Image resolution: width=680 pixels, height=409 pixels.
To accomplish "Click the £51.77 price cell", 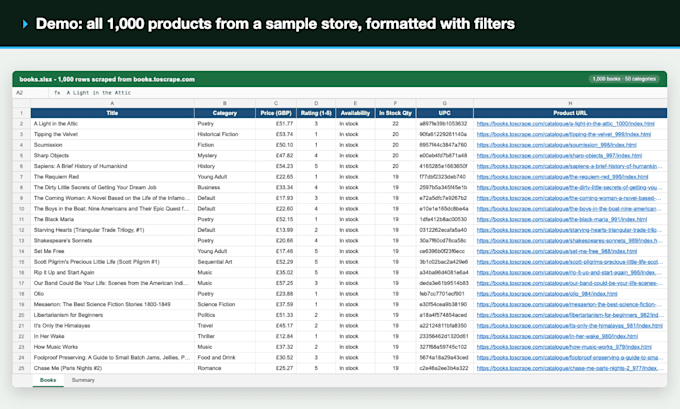I will 276,124.
